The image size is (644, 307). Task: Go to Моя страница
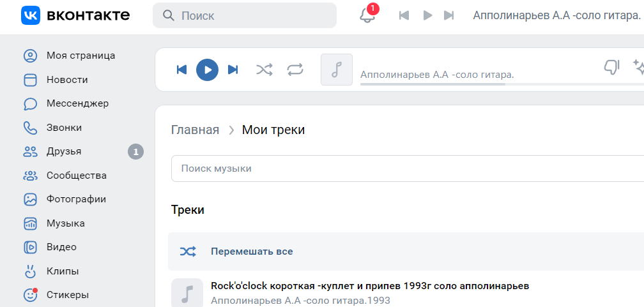coord(81,56)
